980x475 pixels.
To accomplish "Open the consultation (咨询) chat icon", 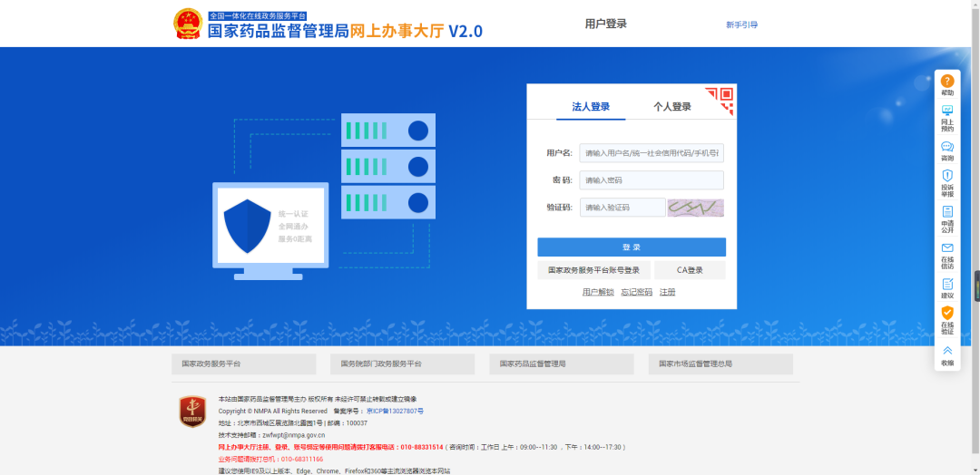I will click(947, 147).
